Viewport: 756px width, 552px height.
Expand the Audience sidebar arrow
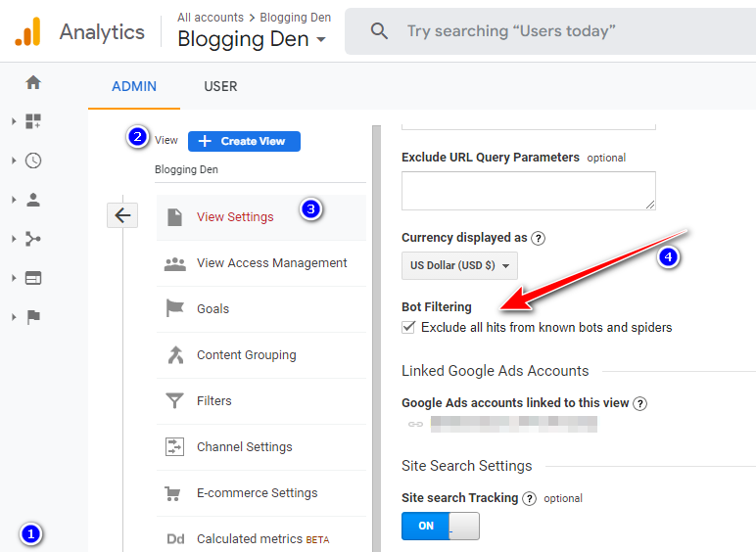click(14, 200)
